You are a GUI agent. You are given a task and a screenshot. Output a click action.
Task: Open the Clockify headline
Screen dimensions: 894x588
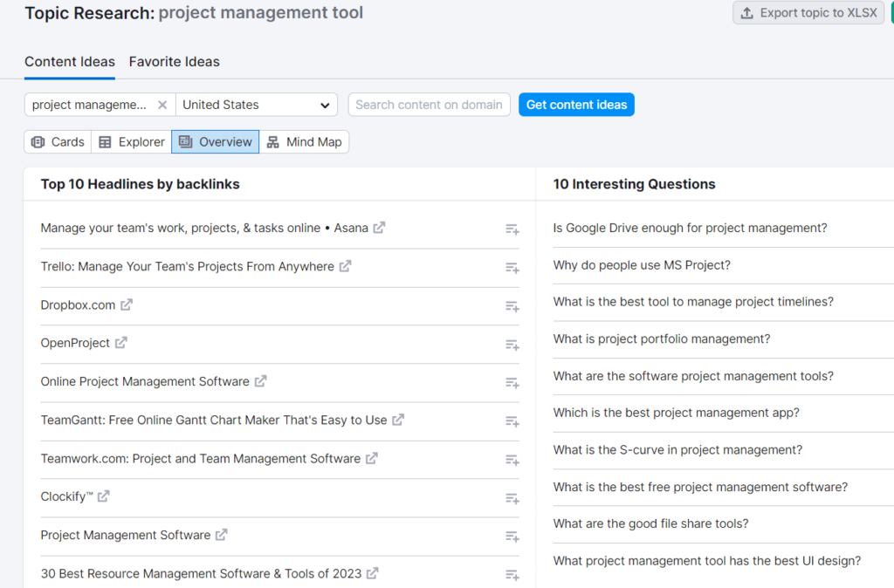66,497
